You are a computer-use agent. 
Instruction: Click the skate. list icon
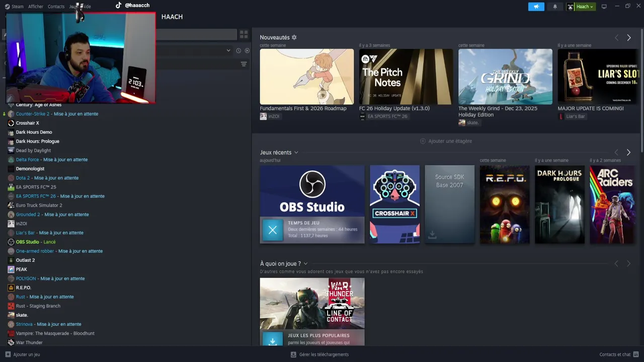click(x=11, y=315)
